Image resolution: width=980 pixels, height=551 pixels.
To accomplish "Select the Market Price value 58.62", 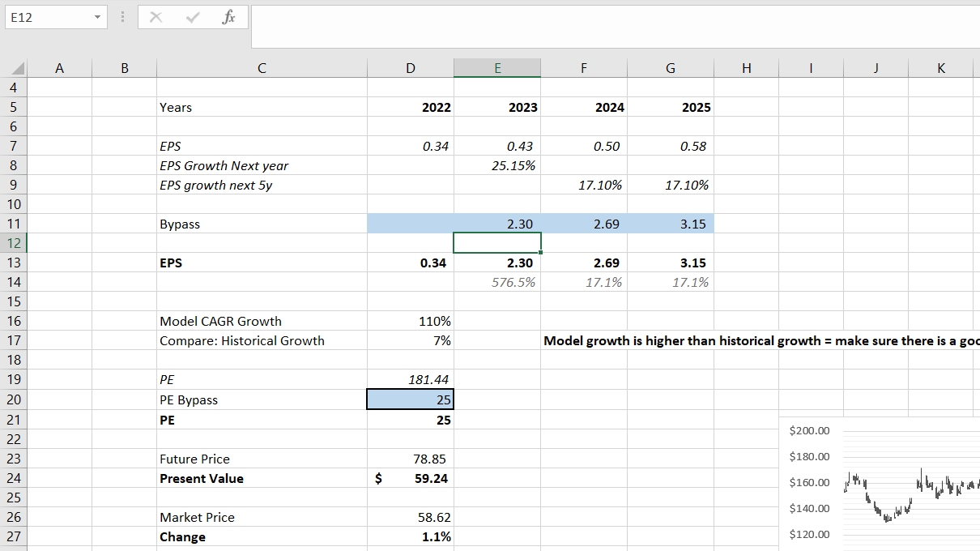I will [x=411, y=517].
